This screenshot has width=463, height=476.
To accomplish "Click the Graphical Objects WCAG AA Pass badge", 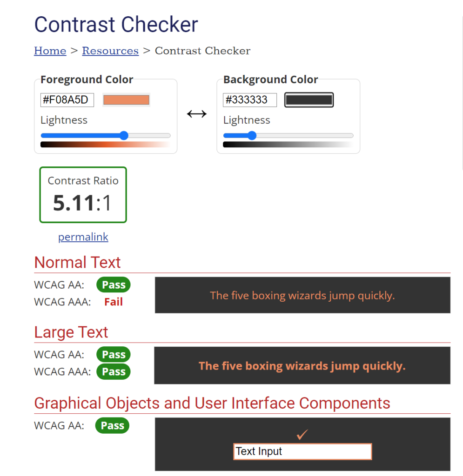I will [x=112, y=425].
